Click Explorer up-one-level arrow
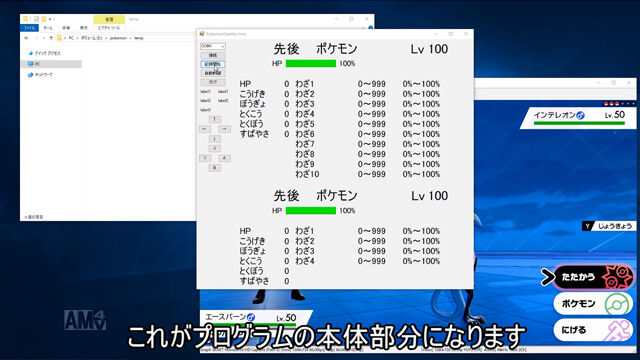The width and height of the screenshot is (640, 360). tap(51, 38)
